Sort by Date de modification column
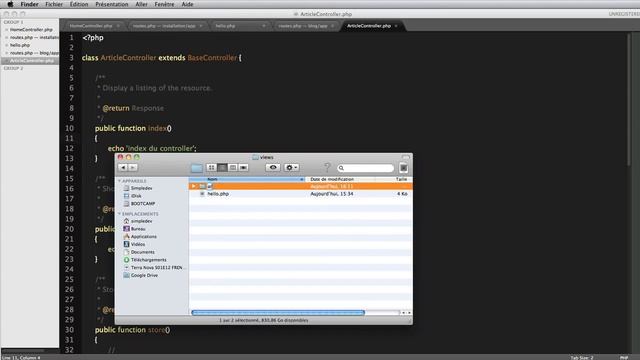 pos(340,179)
